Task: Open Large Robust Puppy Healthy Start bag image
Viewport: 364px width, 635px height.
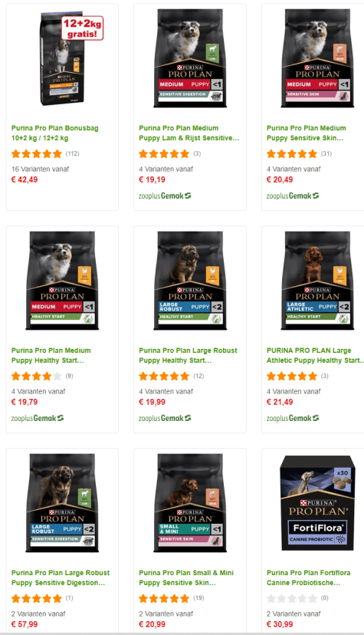Action: 190,281
